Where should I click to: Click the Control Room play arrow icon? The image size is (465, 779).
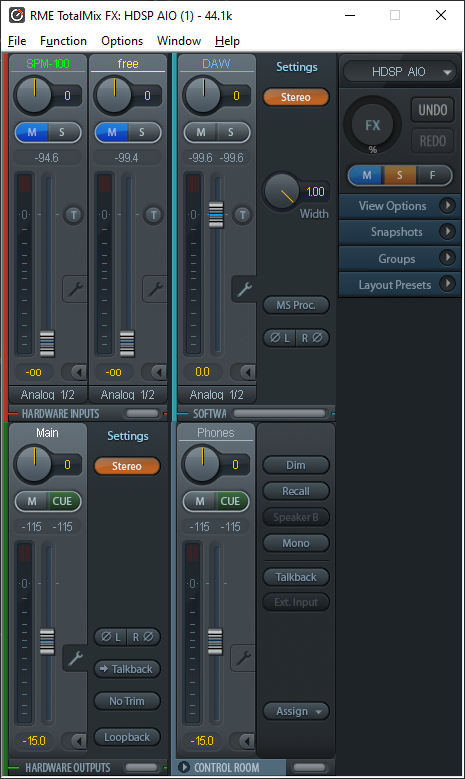(184, 767)
